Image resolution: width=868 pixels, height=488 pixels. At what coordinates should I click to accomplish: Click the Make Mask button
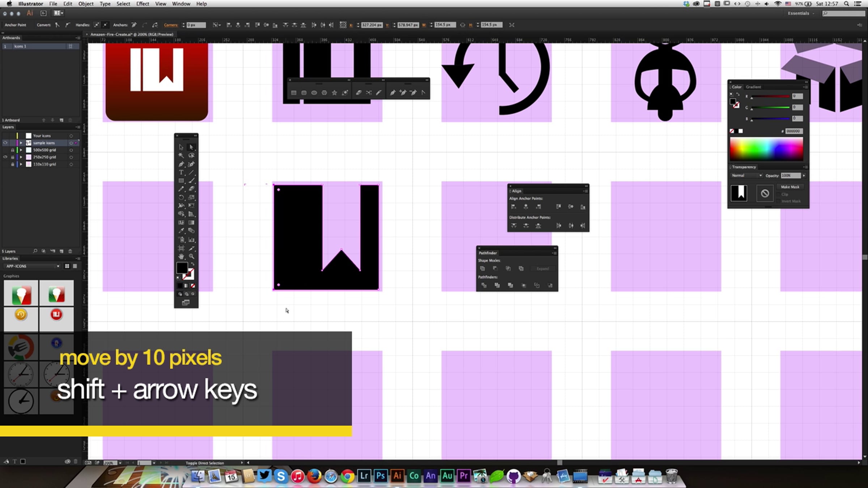pyautogui.click(x=790, y=187)
